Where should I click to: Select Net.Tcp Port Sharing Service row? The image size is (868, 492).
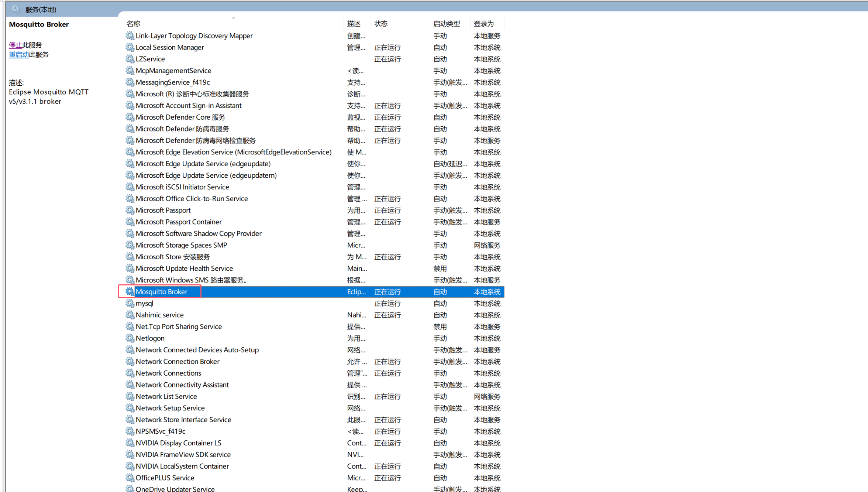click(x=179, y=327)
